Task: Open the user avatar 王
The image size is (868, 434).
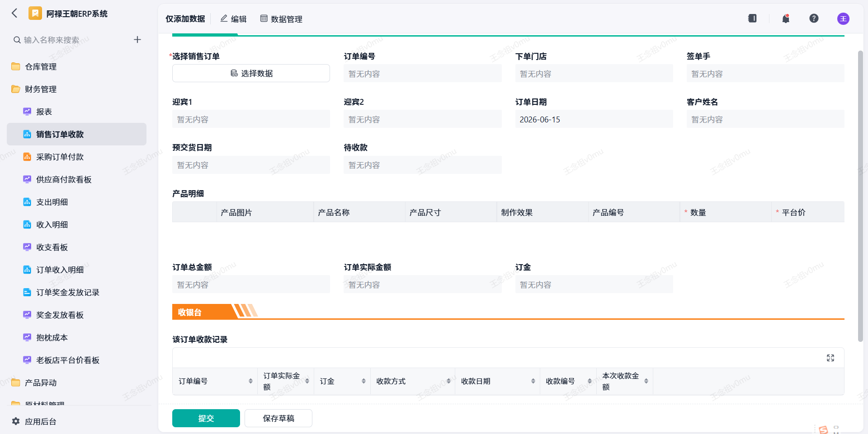Action: point(843,19)
